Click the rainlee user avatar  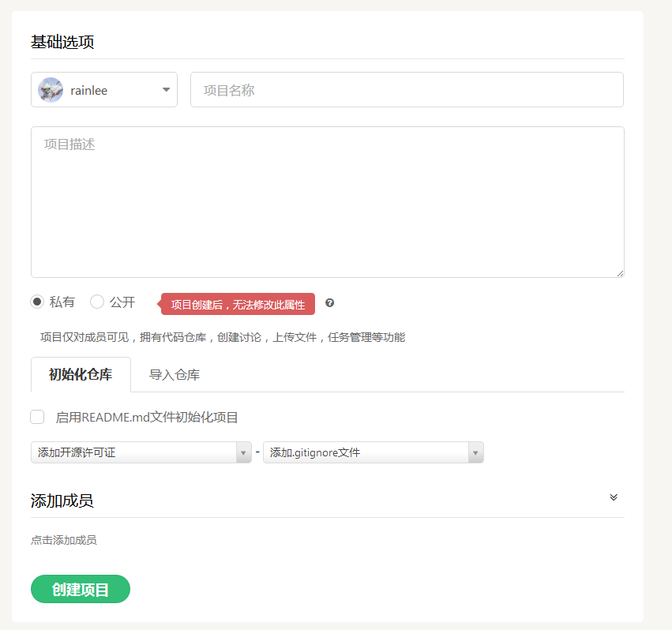pos(51,90)
